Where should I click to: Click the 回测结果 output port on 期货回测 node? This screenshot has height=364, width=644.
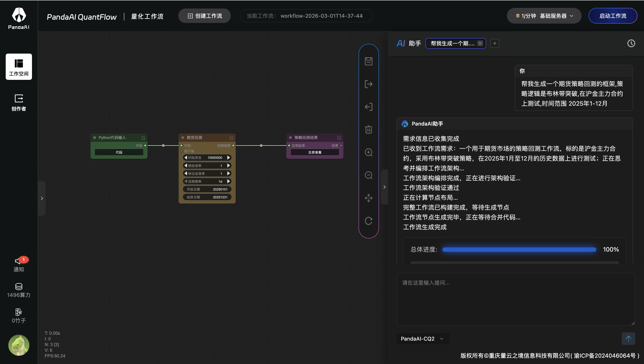point(233,145)
